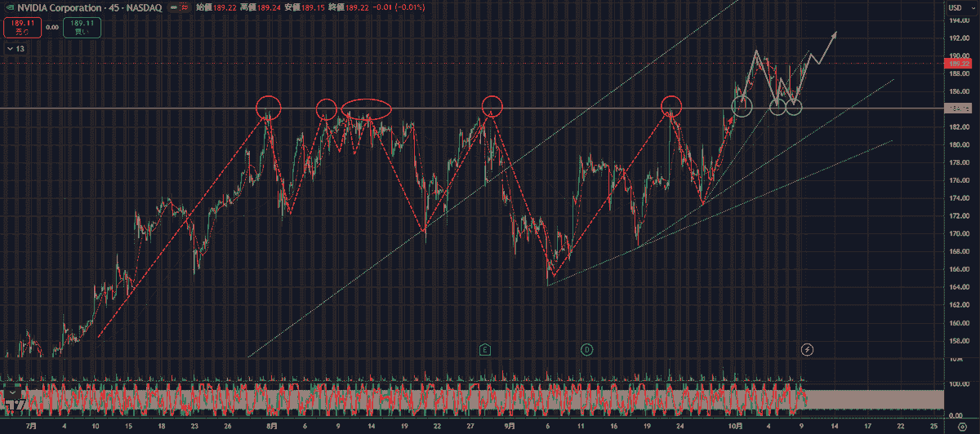Screen dimensions: 980x434
Task: Open the earnings E marker on the chart
Action: click(x=484, y=349)
